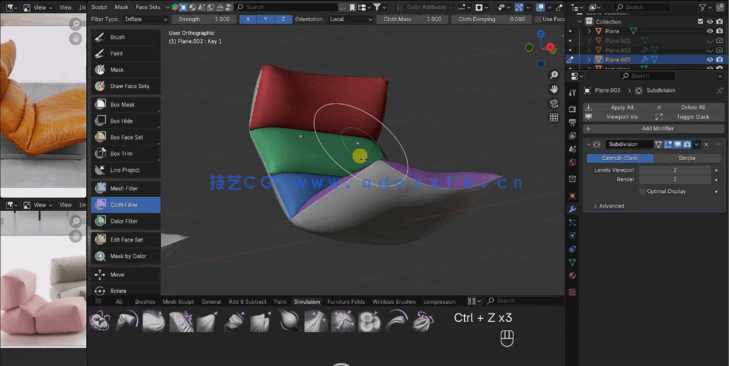The image size is (730, 366).
Task: Click the Add Modifier button
Action: 654,128
